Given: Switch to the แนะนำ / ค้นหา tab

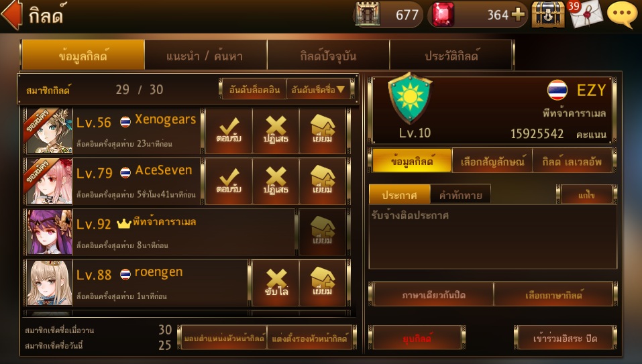Looking at the screenshot, I should coord(205,55).
